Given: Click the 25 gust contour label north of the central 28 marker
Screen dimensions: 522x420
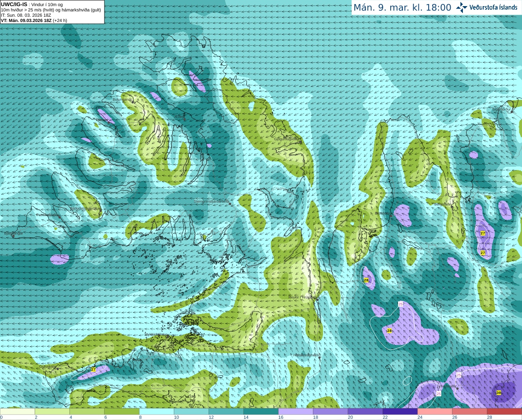Looking at the screenshot, I should [x=400, y=304].
